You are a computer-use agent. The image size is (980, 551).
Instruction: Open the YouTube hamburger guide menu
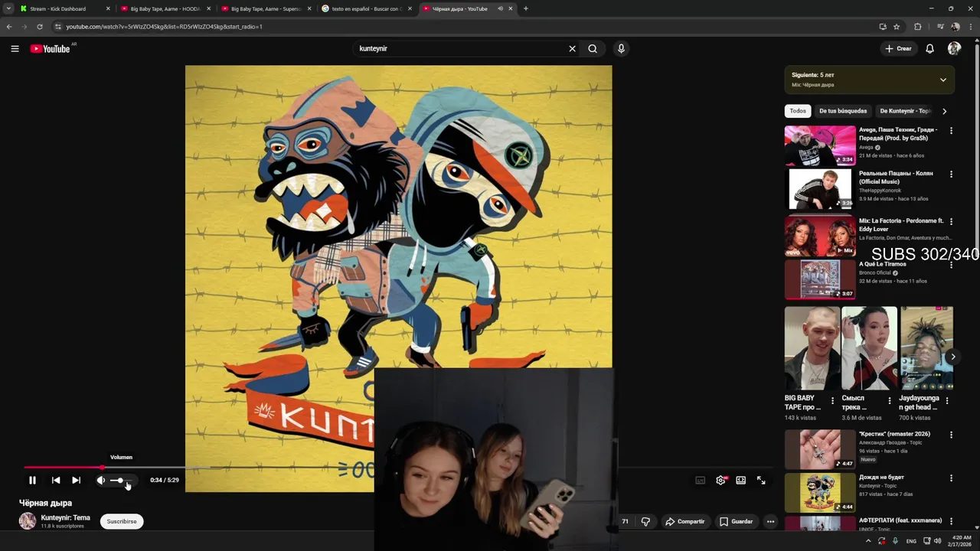pyautogui.click(x=15, y=48)
